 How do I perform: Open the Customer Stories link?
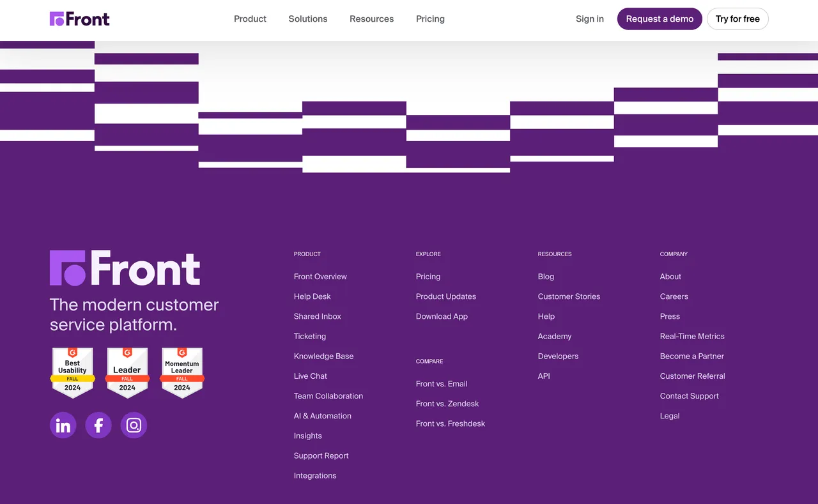[569, 296]
